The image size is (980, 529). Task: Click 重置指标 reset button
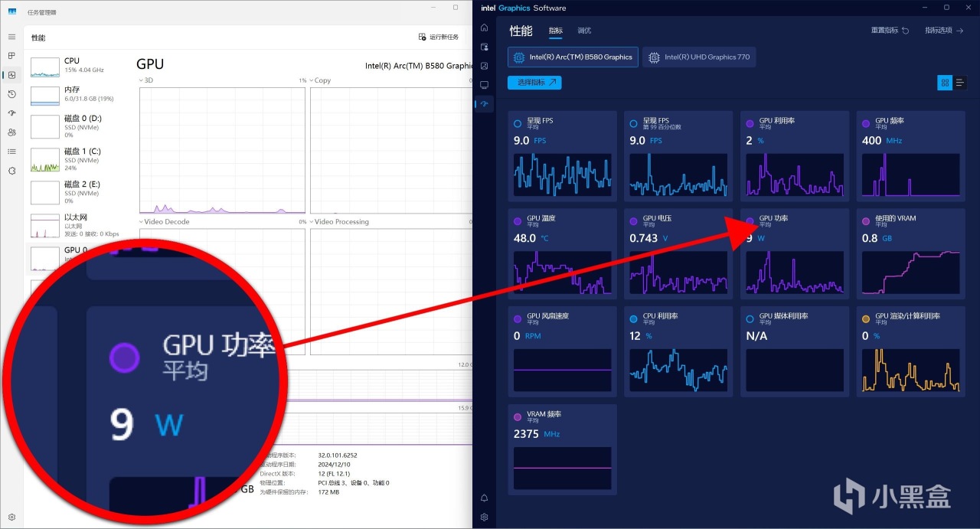(x=890, y=31)
